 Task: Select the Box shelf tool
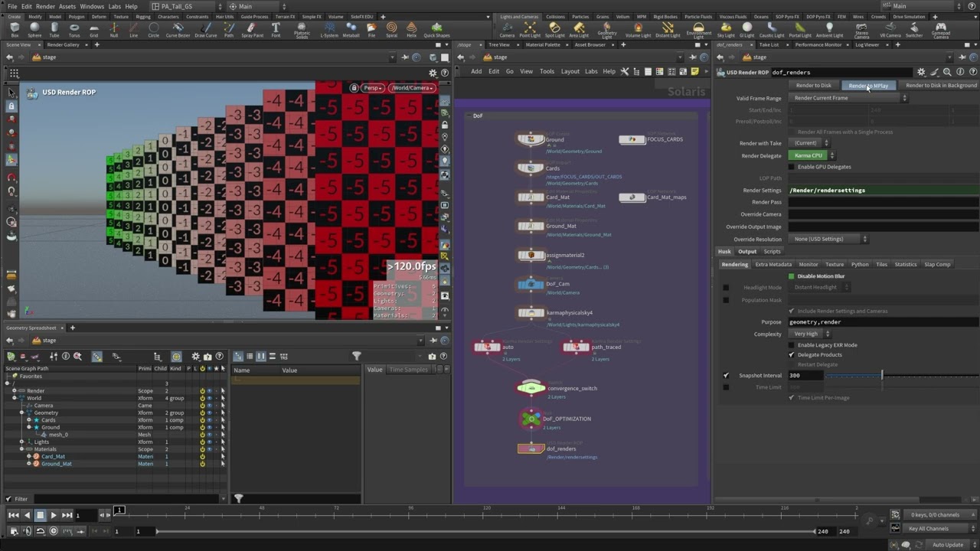[15, 30]
